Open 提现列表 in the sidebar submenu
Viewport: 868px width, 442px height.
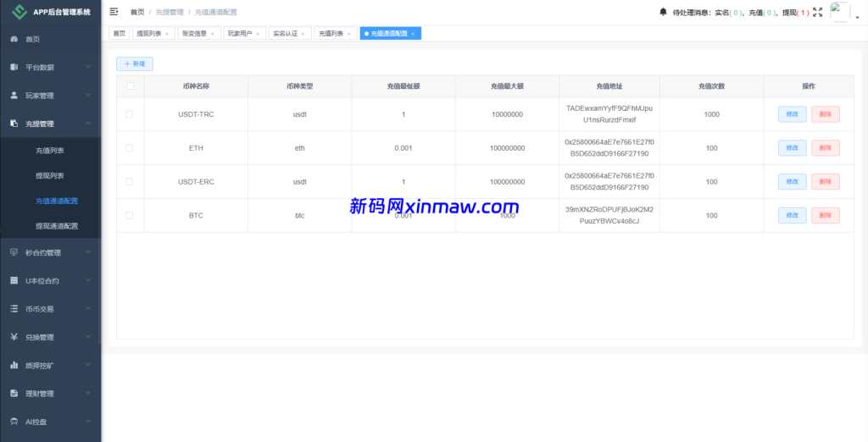click(x=50, y=175)
